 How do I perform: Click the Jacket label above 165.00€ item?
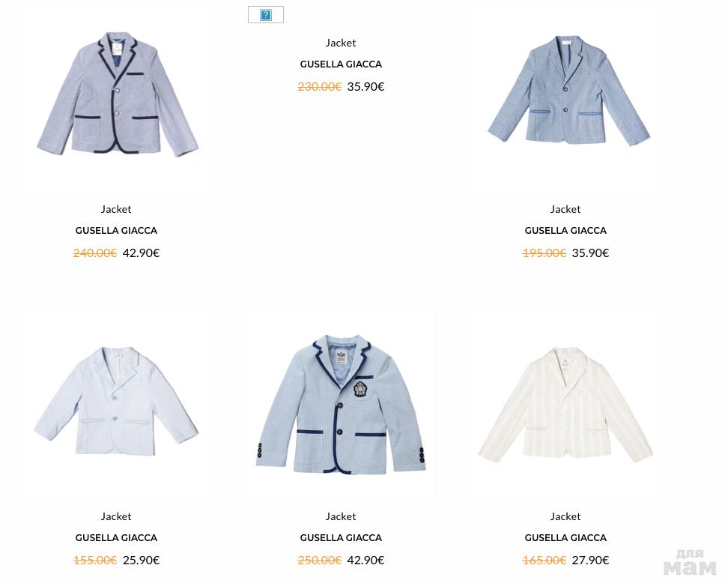click(565, 516)
